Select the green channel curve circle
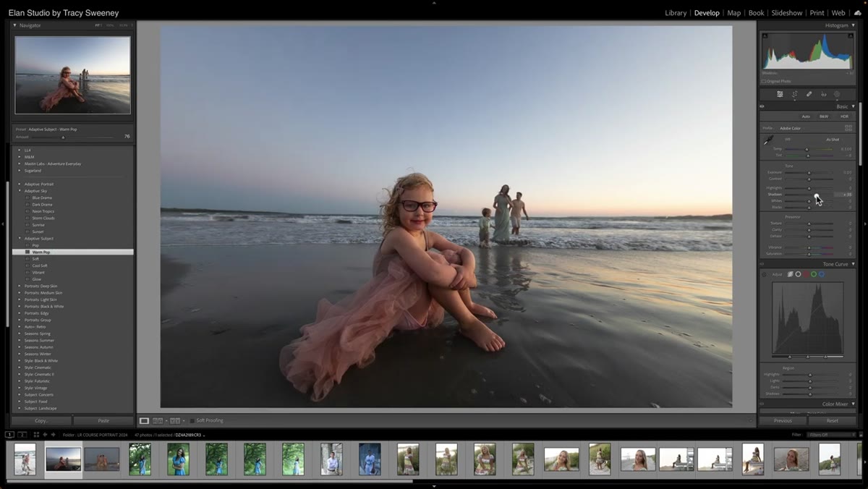 (814, 274)
